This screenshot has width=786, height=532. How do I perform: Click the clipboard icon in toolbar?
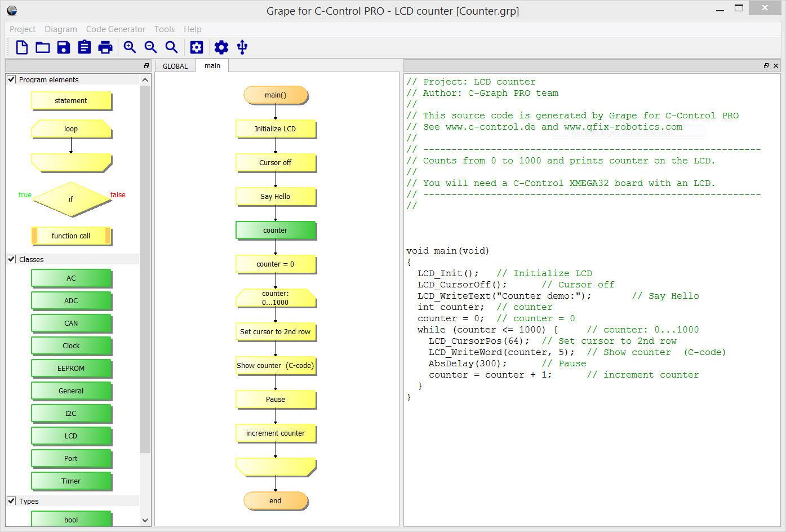point(85,47)
